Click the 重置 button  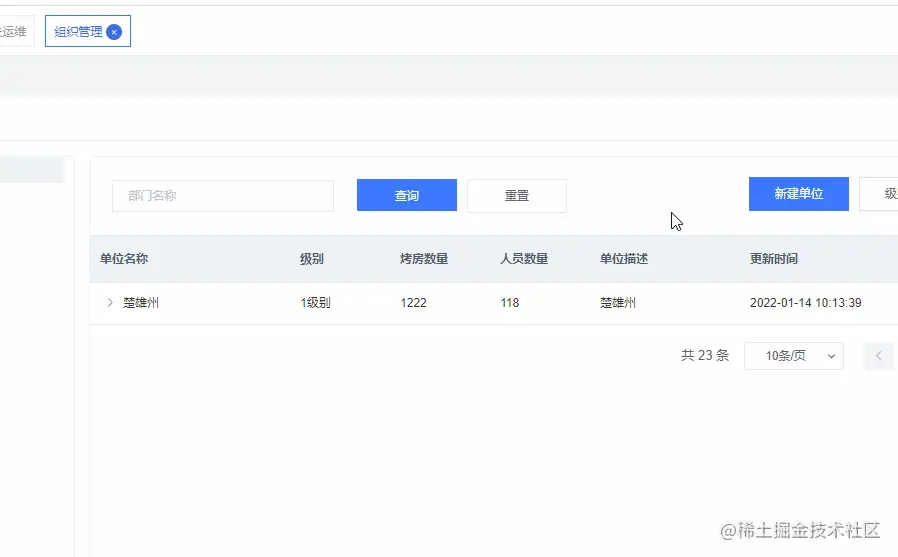click(x=517, y=196)
